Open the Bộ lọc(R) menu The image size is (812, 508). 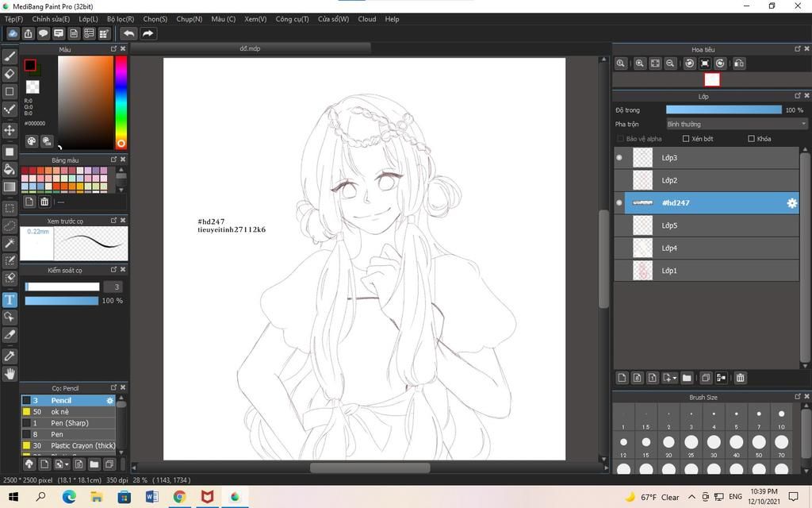click(121, 19)
